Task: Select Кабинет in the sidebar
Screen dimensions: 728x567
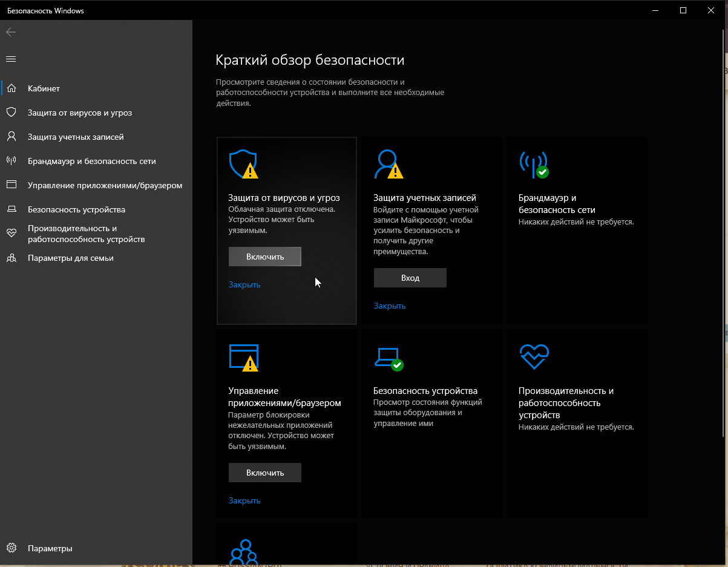Action: (x=96, y=88)
